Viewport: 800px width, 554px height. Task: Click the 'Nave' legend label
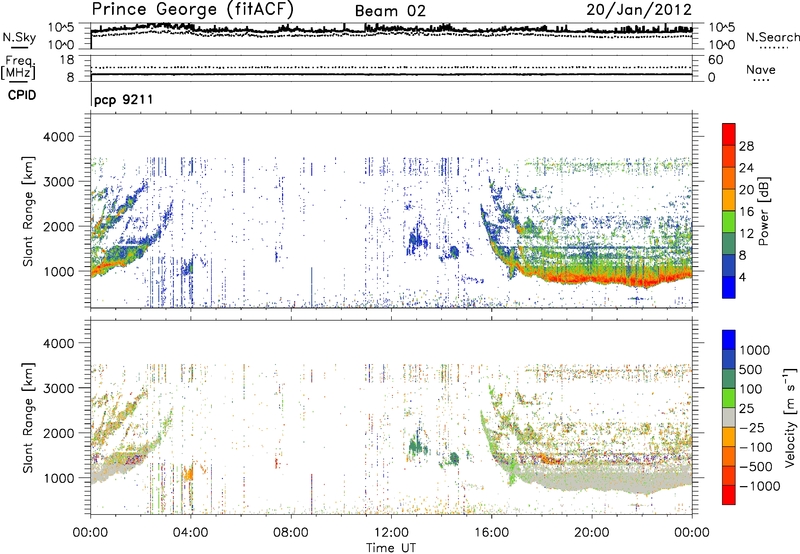[761, 69]
